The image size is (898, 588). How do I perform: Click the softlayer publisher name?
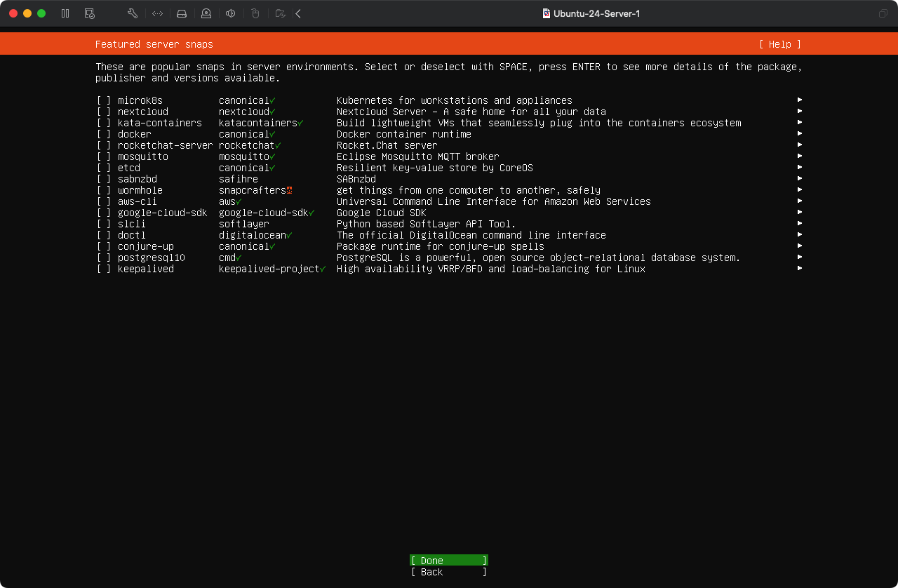coord(244,224)
